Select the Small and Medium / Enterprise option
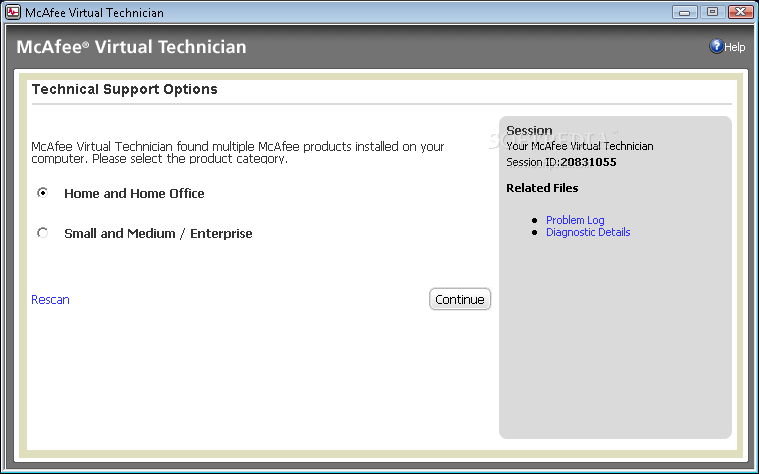 click(x=43, y=233)
